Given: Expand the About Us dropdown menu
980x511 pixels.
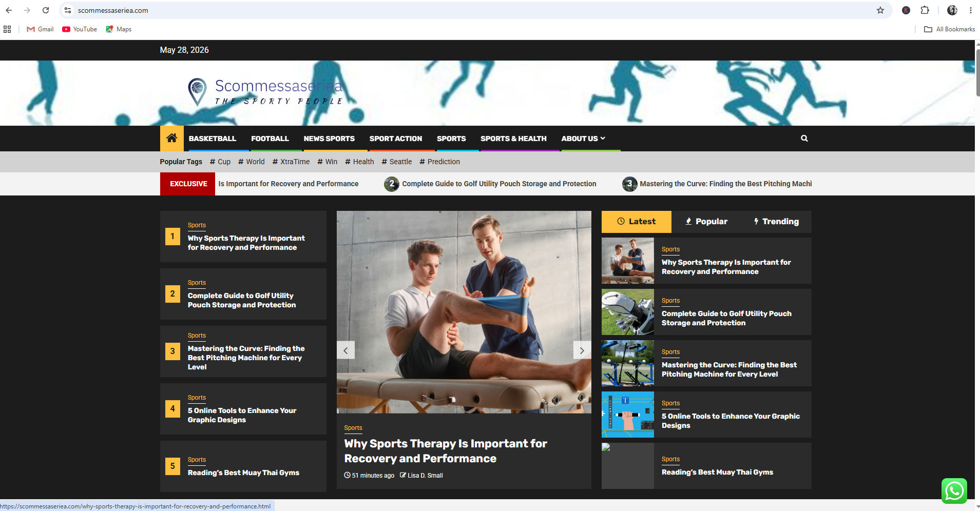Looking at the screenshot, I should 583,139.
